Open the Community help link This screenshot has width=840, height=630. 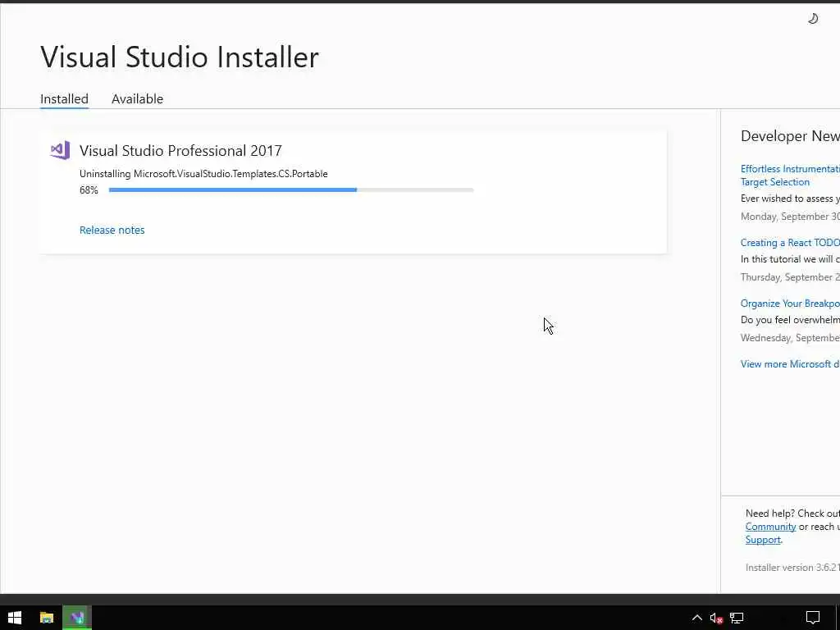(770, 527)
